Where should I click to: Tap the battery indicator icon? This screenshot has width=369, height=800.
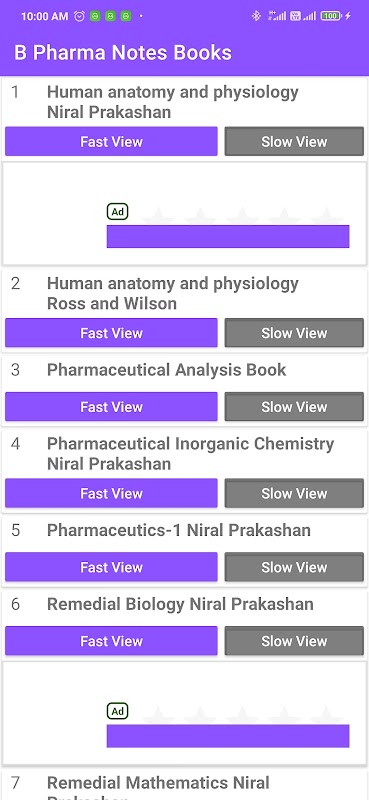(x=330, y=16)
